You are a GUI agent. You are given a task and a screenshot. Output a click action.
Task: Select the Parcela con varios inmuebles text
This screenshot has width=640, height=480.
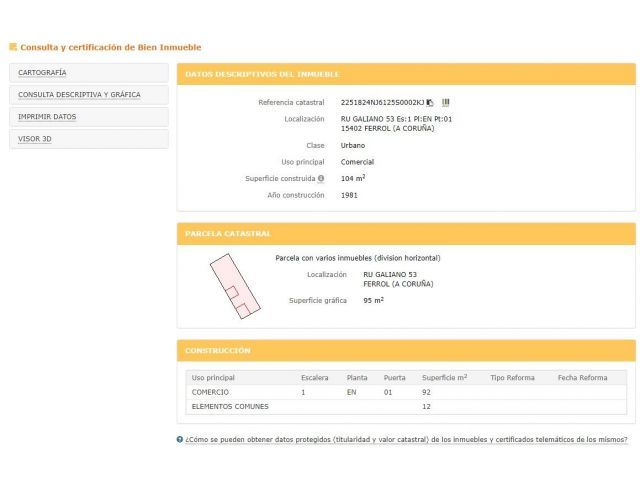tap(358, 258)
